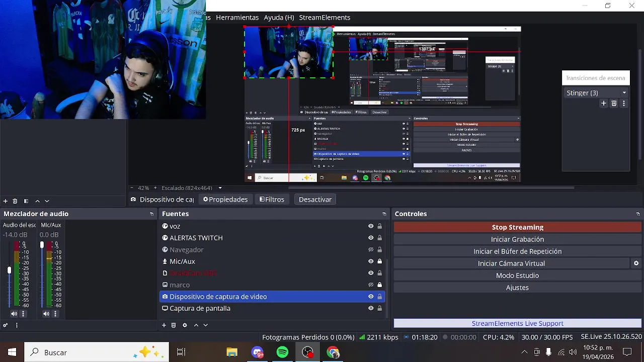Click the Desactivar button
The image size is (644, 362).
pos(315,200)
